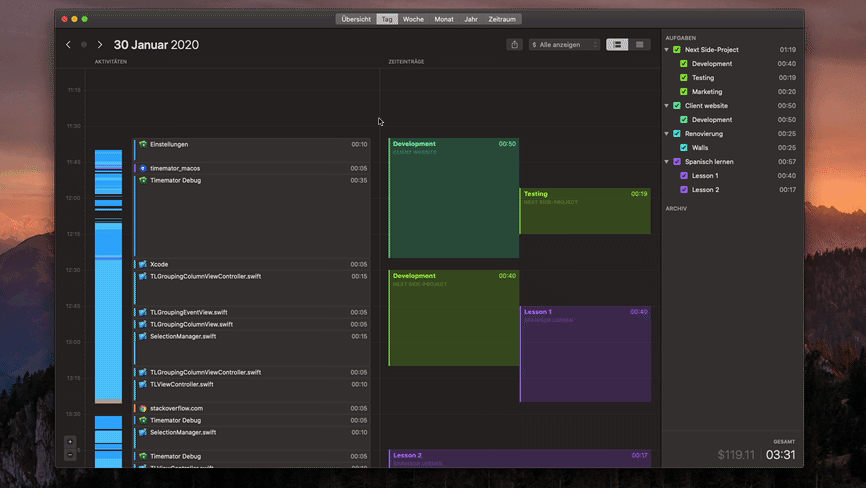Screen dimensions: 866x488
Task: Toggle Walls task checkbox
Action: (x=684, y=147)
